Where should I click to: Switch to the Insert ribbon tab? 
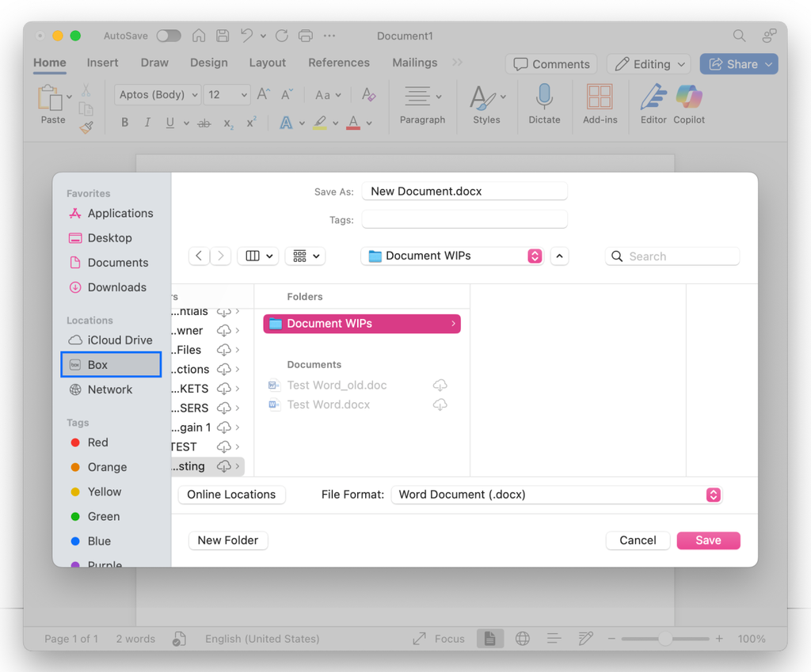click(102, 63)
